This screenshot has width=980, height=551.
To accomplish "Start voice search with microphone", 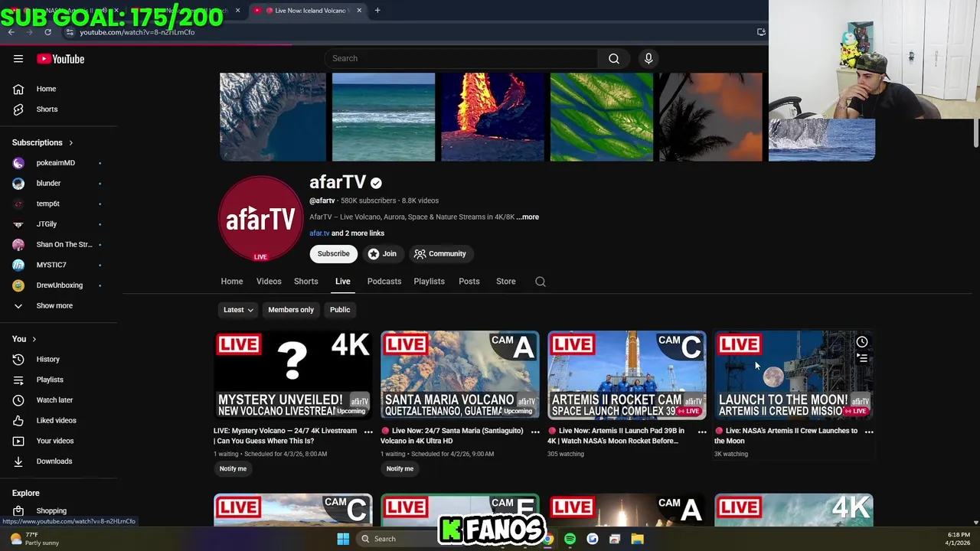I will (x=648, y=58).
